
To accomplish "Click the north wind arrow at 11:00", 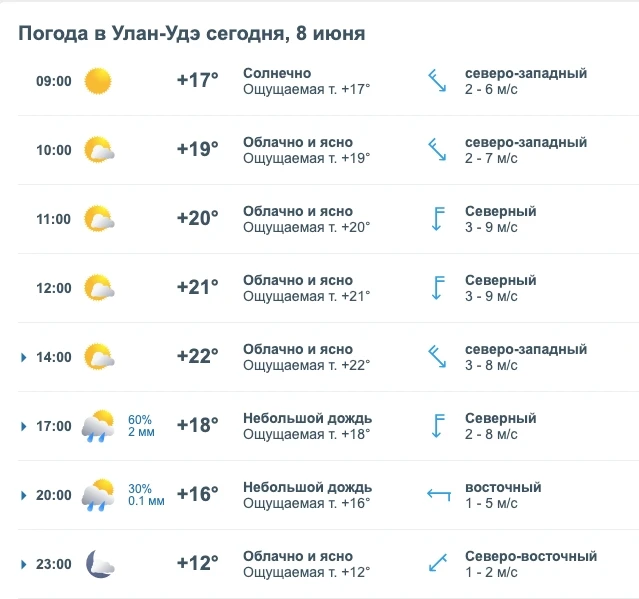I will click(x=438, y=219).
